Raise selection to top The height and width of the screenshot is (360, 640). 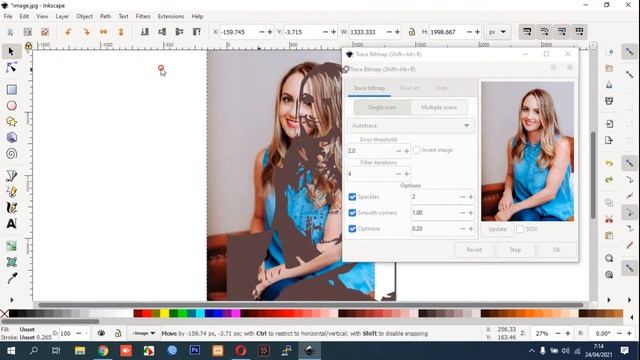197,32
